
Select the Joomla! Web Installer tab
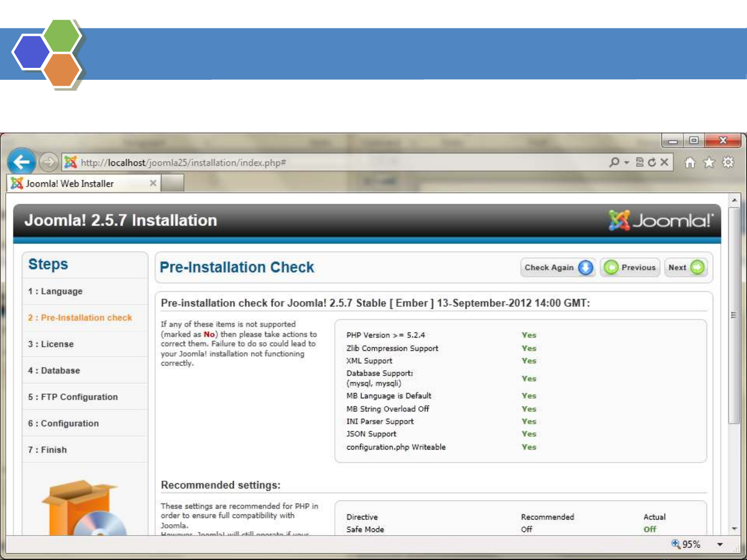coord(83,183)
